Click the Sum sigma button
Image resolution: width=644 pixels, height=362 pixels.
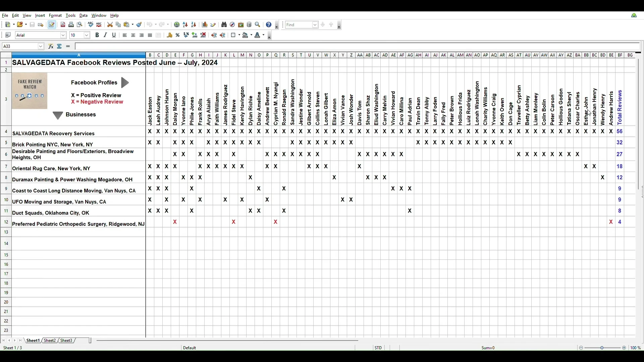pos(59,47)
